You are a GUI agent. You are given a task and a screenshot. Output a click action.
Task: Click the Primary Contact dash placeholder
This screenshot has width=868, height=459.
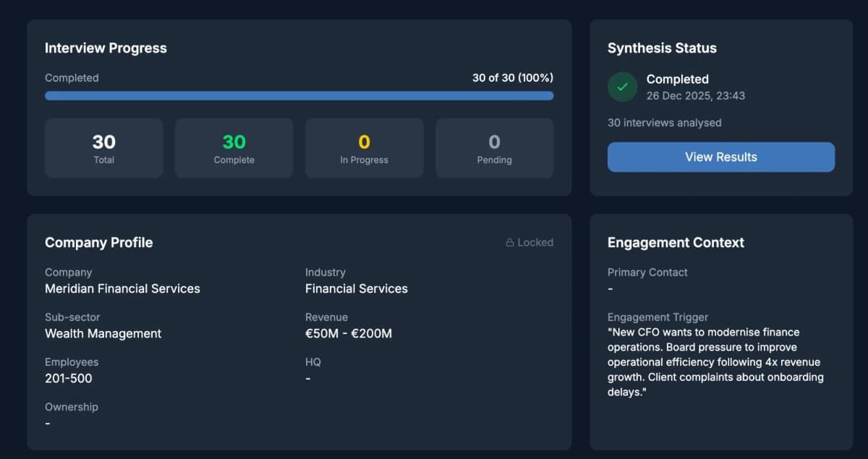pos(610,288)
